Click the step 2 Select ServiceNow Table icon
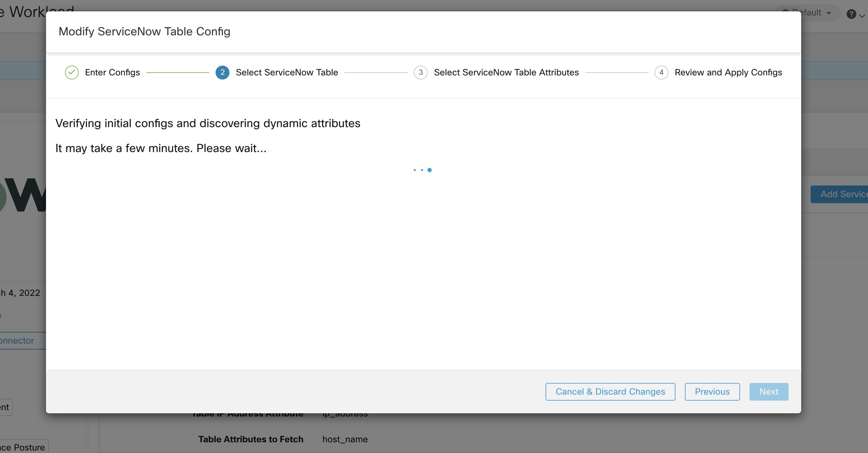 coord(222,72)
